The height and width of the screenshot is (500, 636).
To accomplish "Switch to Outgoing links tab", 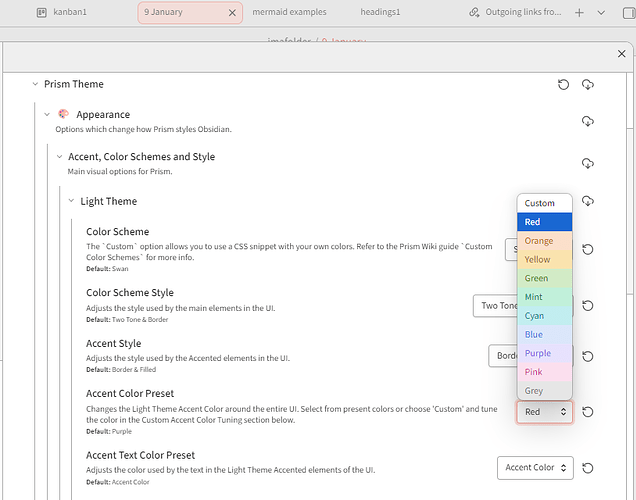I will [x=515, y=12].
